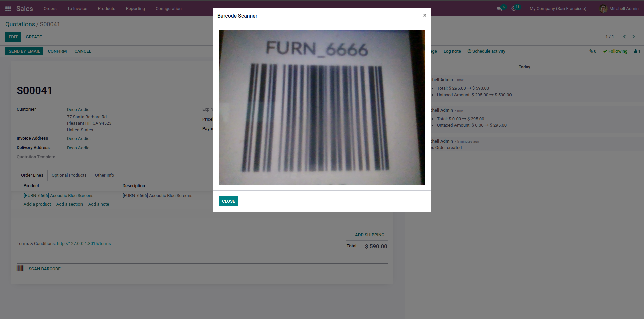Click the EDIT button

13,37
